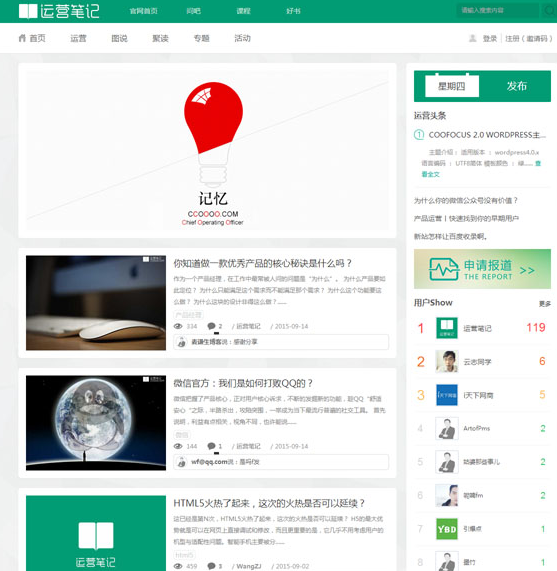Click 注册（邀请码）link

pyautogui.click(x=529, y=38)
